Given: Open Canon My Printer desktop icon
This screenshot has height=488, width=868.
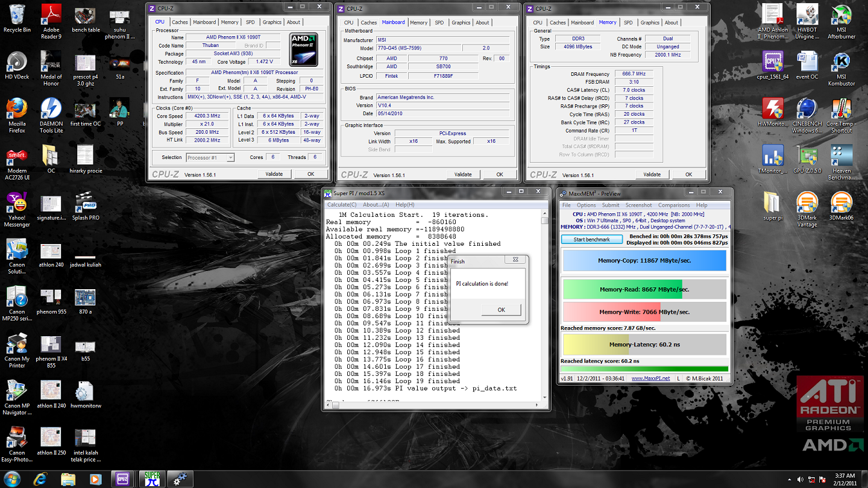Looking at the screenshot, I should coord(17,351).
